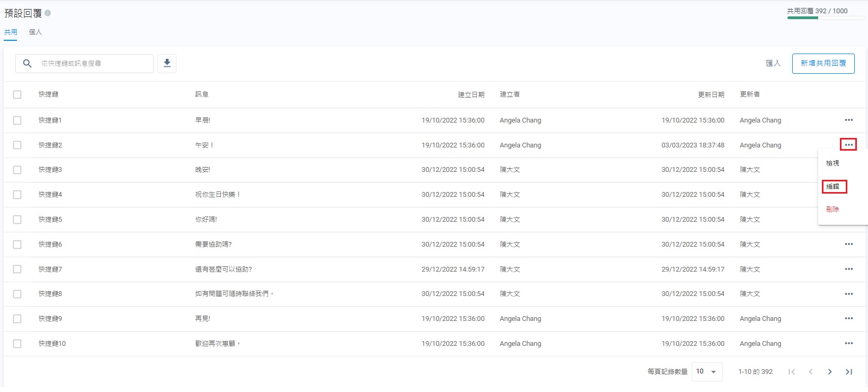Viewport: 868px width, 392px height.
Task: Click the 新增共用回覆 button
Action: click(823, 64)
